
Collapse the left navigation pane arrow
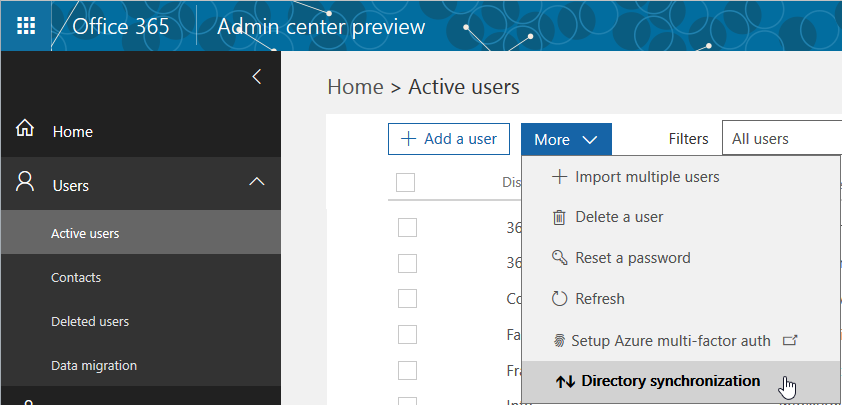click(x=257, y=77)
